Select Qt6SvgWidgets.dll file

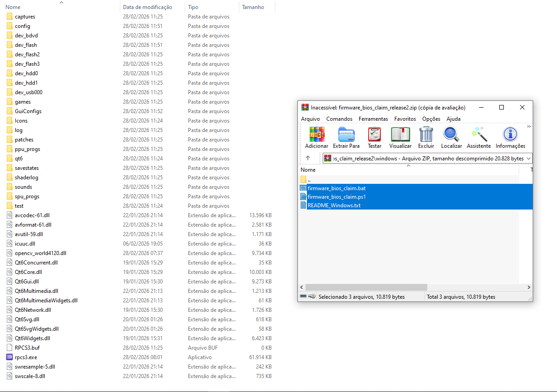tap(37, 329)
